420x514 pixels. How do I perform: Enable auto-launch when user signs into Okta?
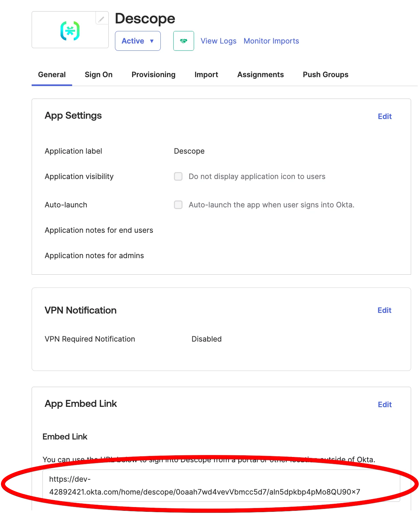[x=178, y=205]
